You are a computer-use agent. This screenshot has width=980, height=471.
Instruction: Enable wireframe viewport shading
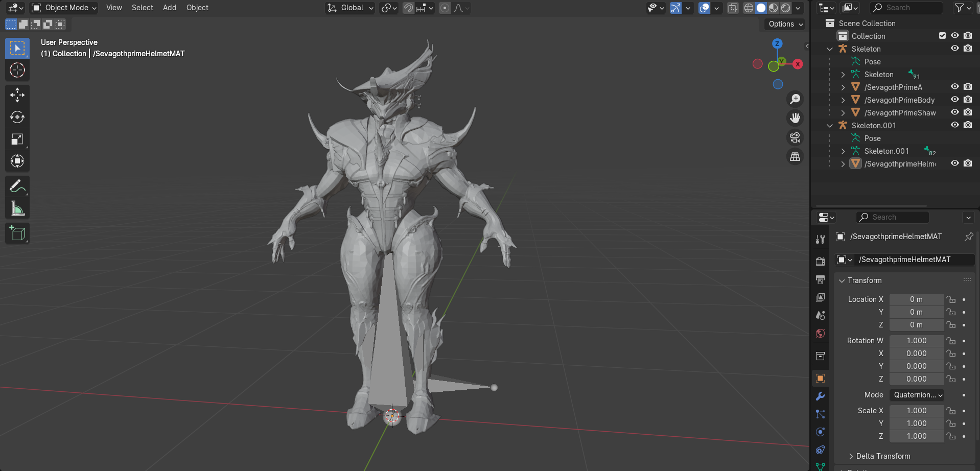(x=749, y=8)
